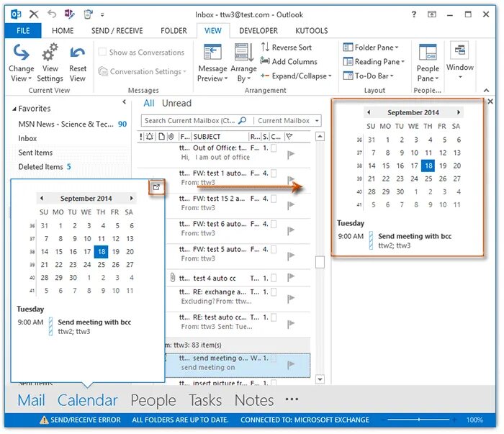Click the Send/Receive Error warning icon
The image size is (504, 434).
[x=44, y=420]
